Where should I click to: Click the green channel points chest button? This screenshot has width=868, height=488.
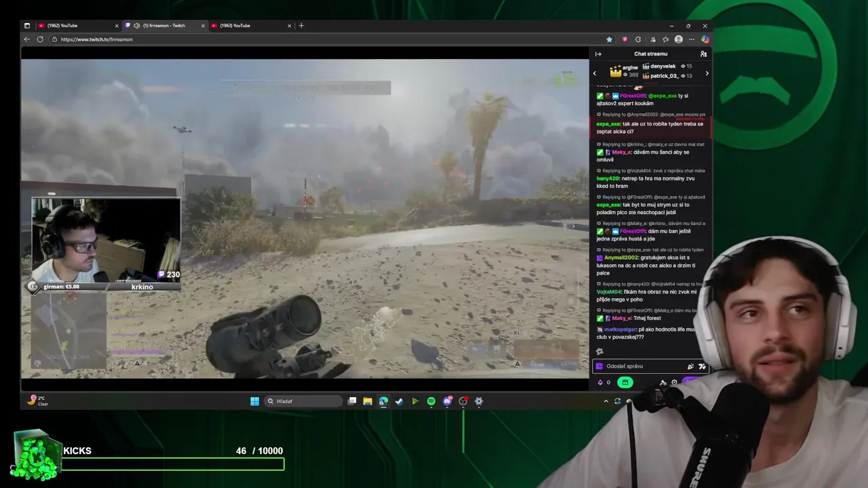tap(625, 382)
